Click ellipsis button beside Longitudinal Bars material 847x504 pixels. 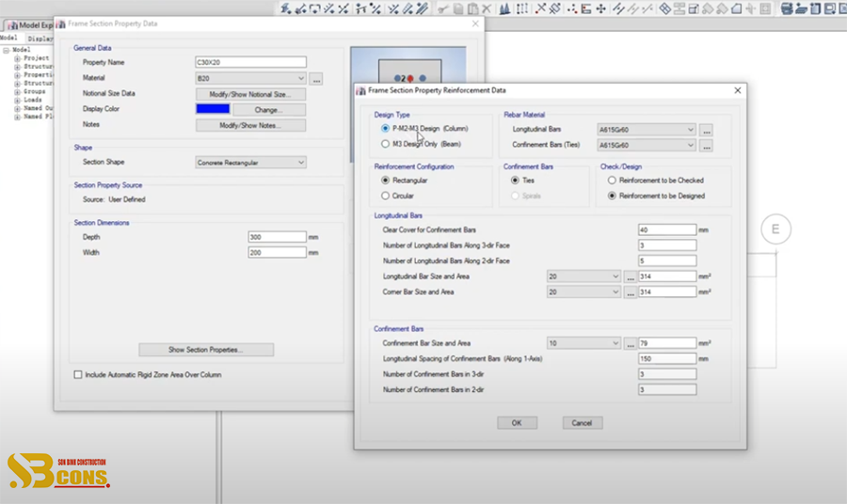(706, 130)
